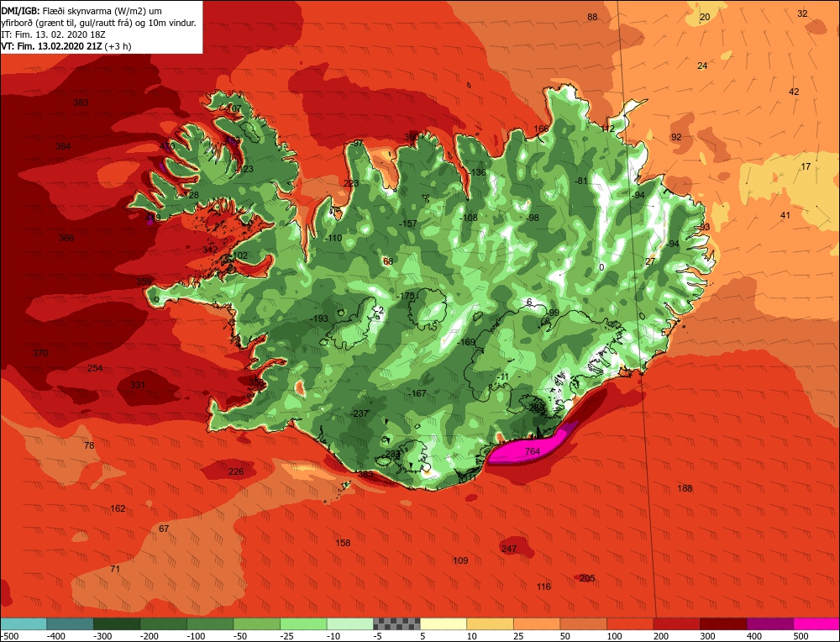This screenshot has height=642, width=840.
Task: Click the 109 flux value
Action: click(x=460, y=560)
